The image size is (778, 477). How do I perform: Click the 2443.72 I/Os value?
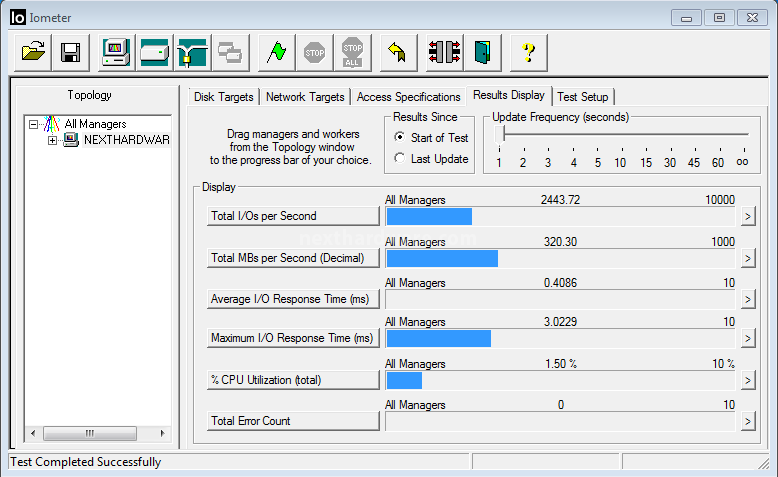560,200
